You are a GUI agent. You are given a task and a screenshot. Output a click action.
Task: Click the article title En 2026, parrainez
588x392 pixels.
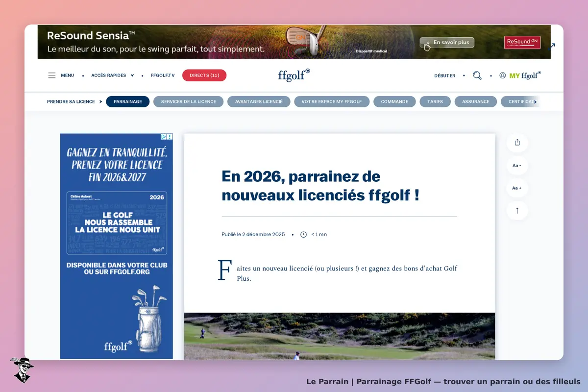(x=320, y=186)
